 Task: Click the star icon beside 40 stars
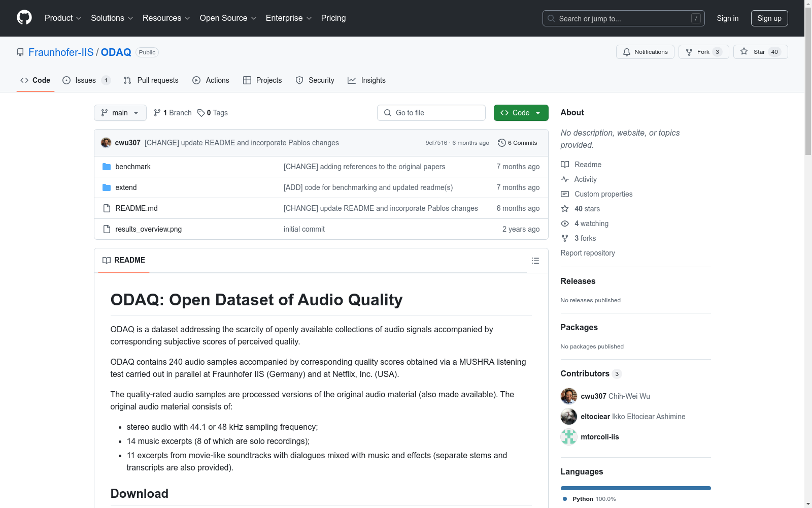tap(565, 209)
